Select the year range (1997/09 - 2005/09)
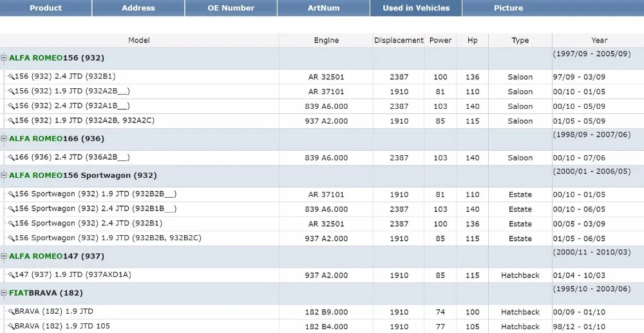This screenshot has width=644, height=333. click(592, 54)
